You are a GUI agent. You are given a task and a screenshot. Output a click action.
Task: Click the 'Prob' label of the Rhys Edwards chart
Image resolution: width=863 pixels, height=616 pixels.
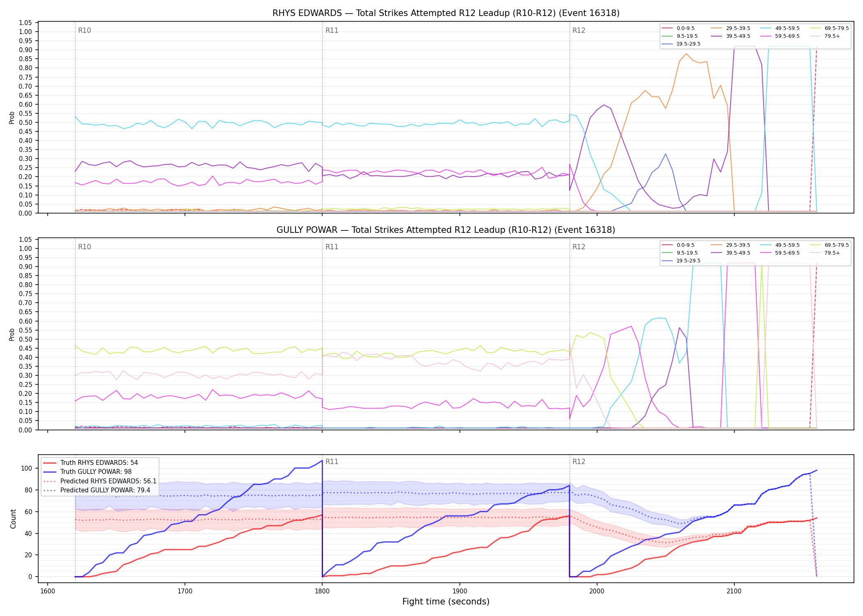pos(12,118)
